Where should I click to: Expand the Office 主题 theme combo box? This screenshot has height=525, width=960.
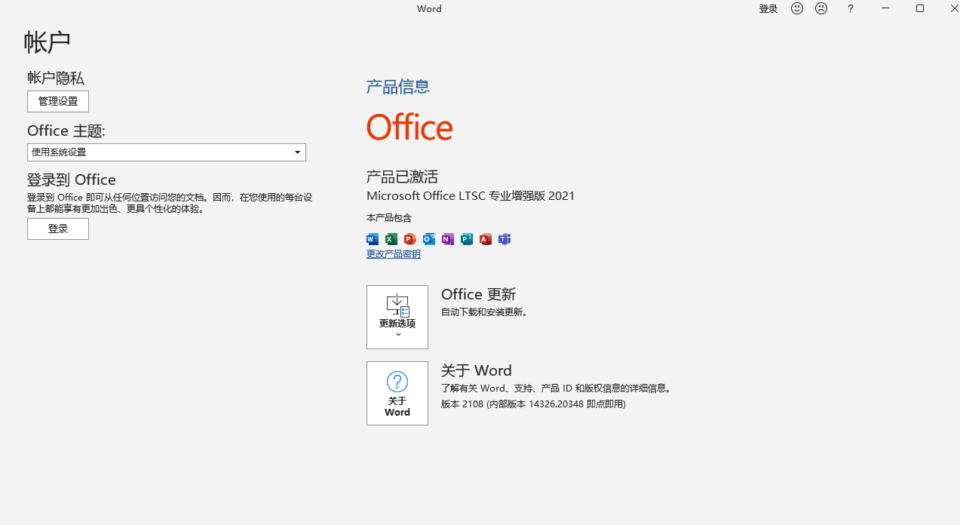(x=167, y=152)
